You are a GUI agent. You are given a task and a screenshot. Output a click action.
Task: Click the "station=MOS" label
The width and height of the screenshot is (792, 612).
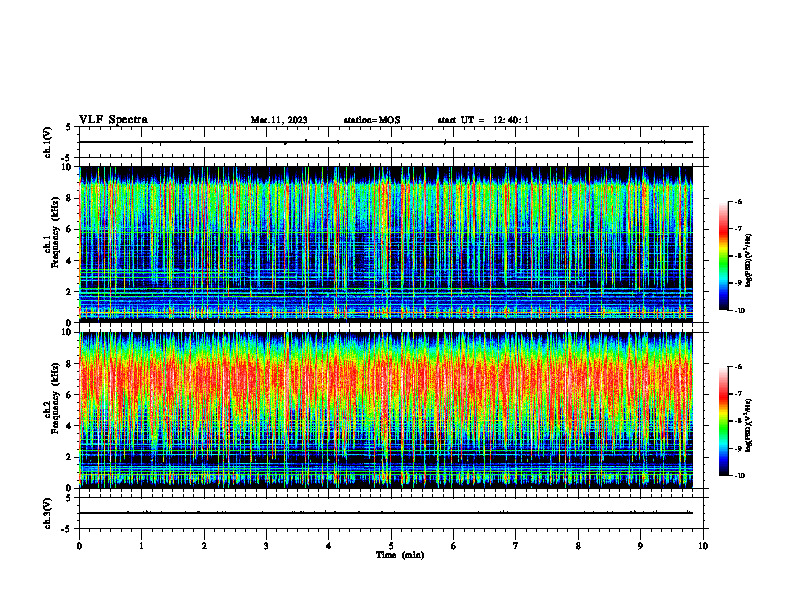click(372, 120)
